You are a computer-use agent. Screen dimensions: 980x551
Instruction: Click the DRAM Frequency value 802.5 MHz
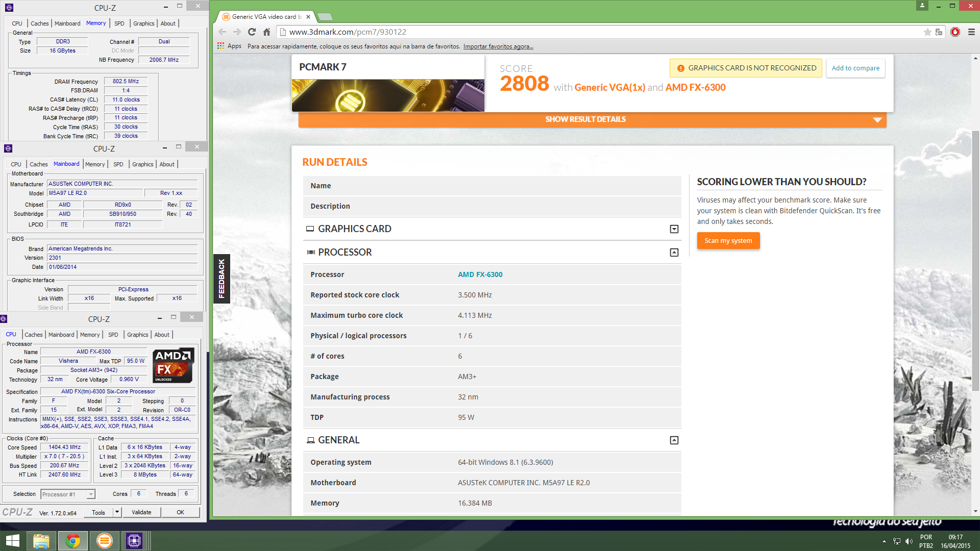pyautogui.click(x=126, y=81)
